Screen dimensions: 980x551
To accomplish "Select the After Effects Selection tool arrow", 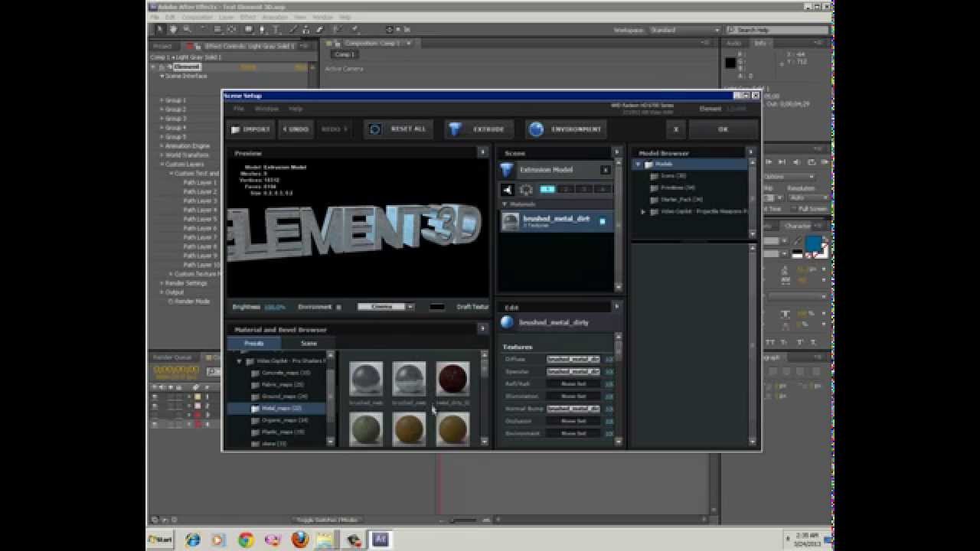I will tap(160, 30).
